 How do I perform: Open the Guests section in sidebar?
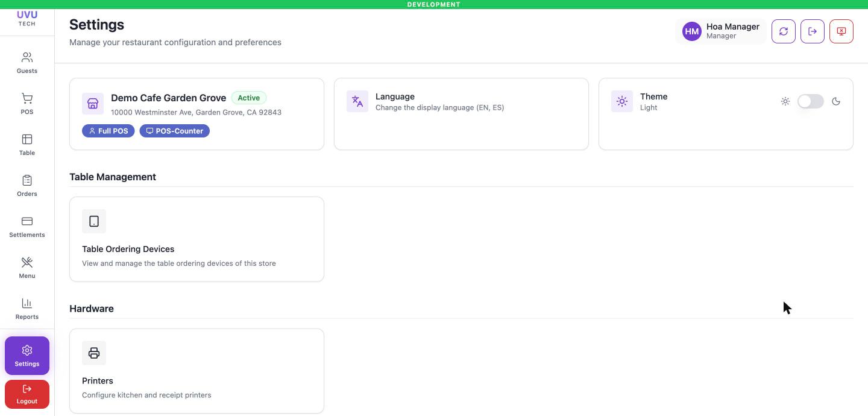pos(27,63)
